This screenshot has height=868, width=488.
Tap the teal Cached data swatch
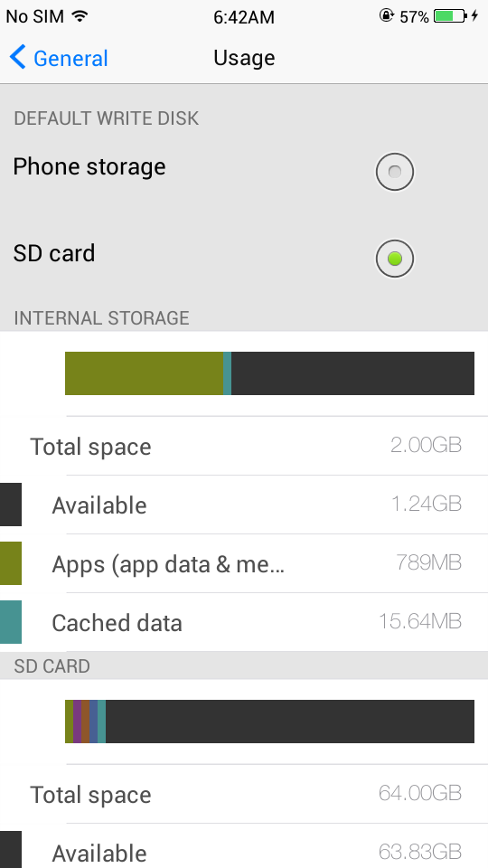point(11,622)
